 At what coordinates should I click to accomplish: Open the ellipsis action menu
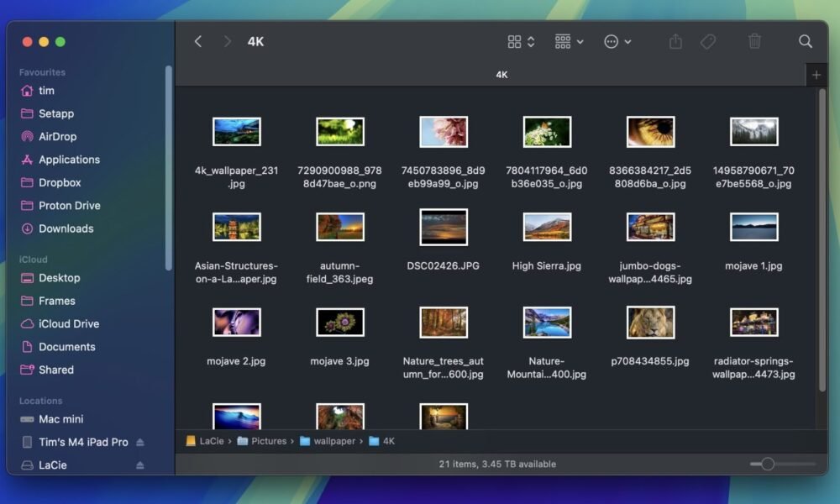pos(617,41)
